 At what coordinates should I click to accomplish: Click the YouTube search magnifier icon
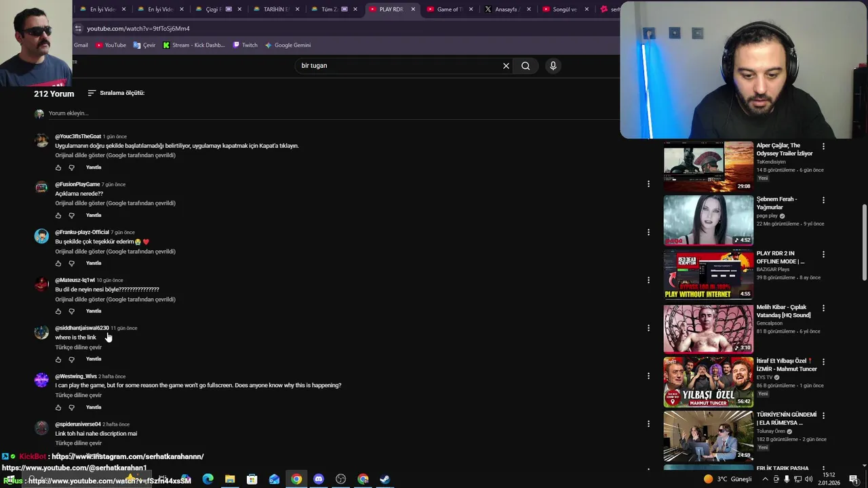pos(526,66)
